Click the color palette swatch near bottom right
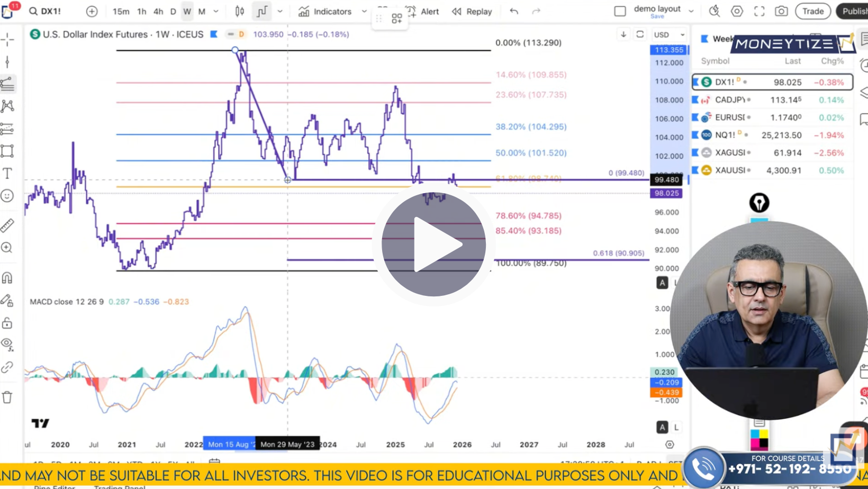The width and height of the screenshot is (868, 489). tap(761, 439)
